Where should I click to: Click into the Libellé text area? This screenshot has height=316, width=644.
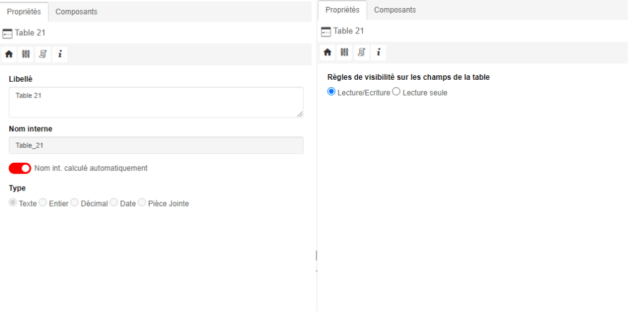(155, 102)
